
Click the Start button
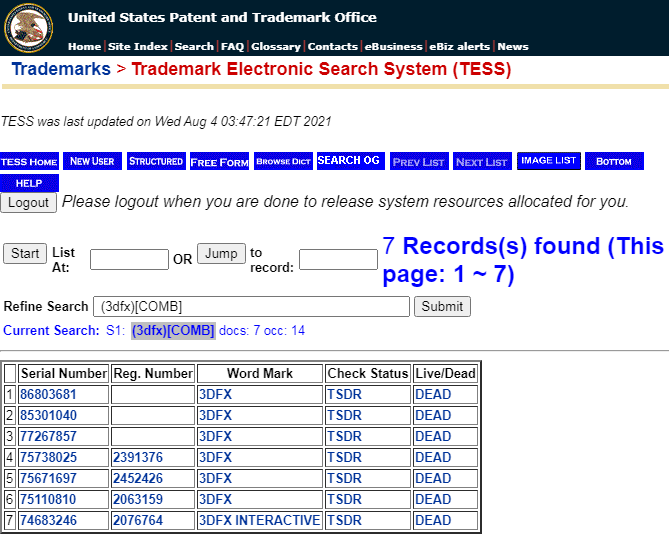click(25, 253)
